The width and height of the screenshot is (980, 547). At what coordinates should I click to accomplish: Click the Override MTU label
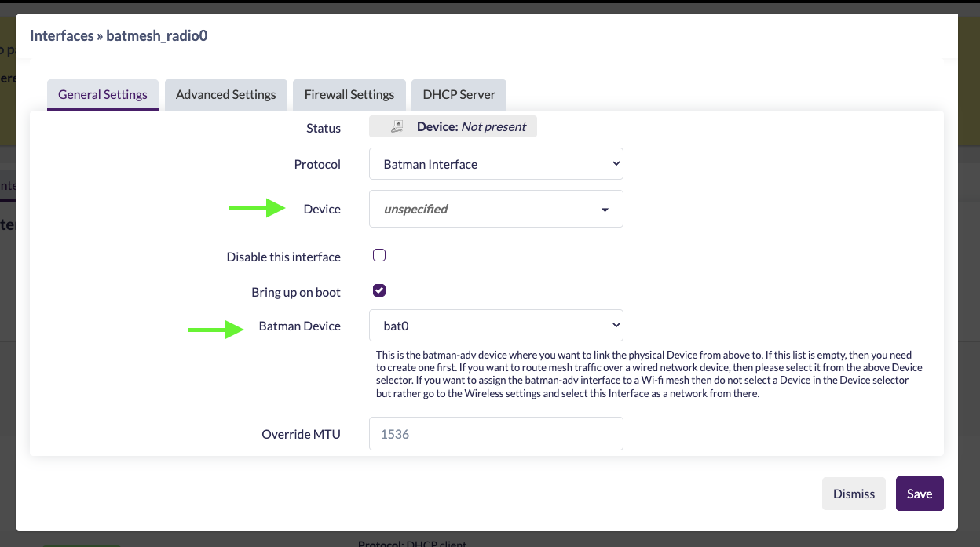tap(302, 433)
